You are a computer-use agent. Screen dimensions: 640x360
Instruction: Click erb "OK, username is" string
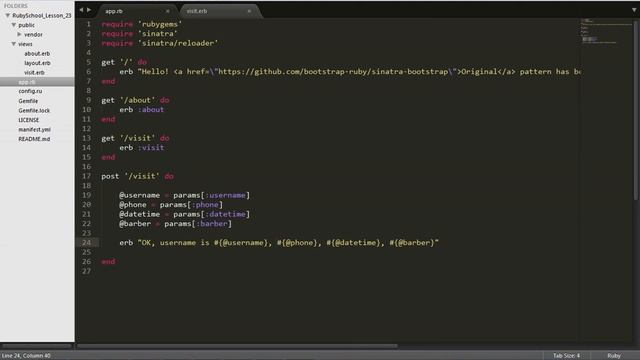(279, 242)
